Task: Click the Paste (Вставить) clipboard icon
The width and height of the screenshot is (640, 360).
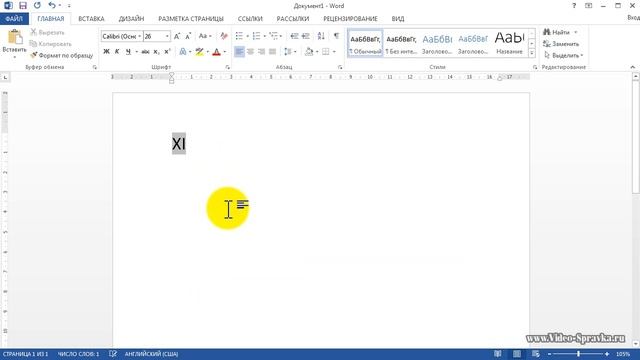Action: click(15, 38)
